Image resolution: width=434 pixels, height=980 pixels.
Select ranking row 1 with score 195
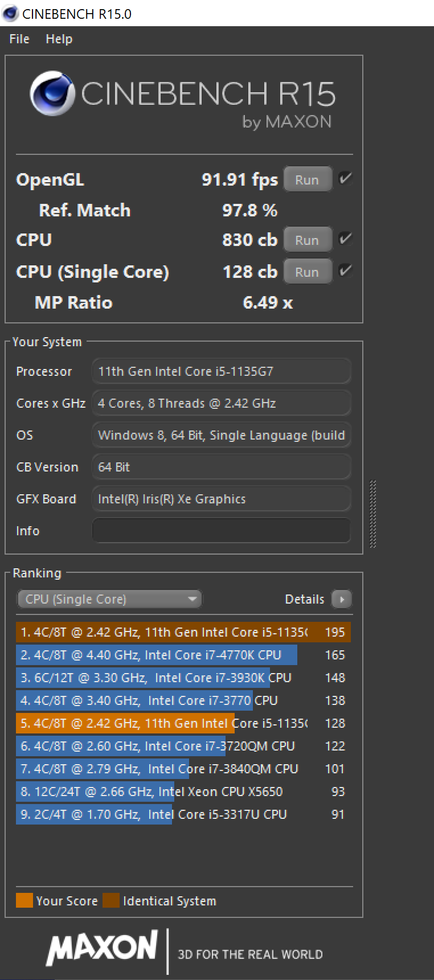[x=183, y=632]
